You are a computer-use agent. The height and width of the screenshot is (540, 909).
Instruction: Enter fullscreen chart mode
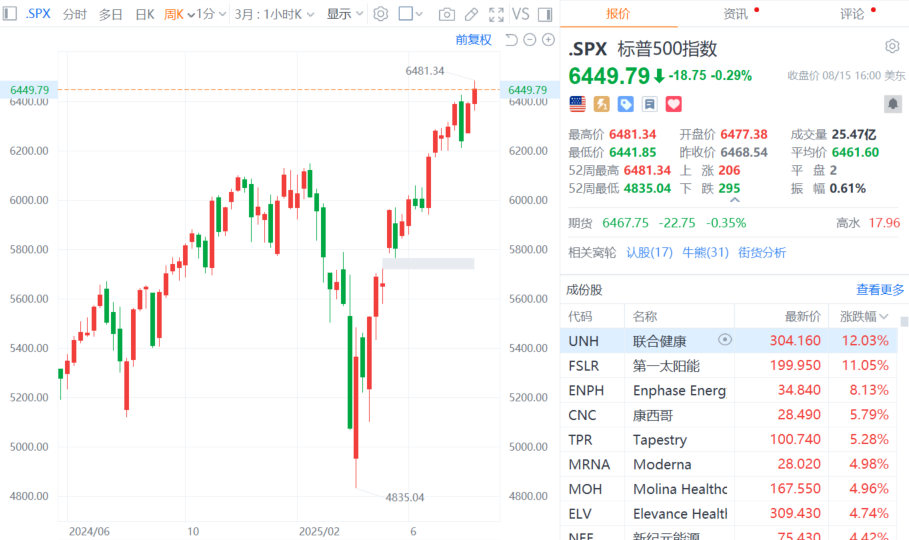[495, 14]
